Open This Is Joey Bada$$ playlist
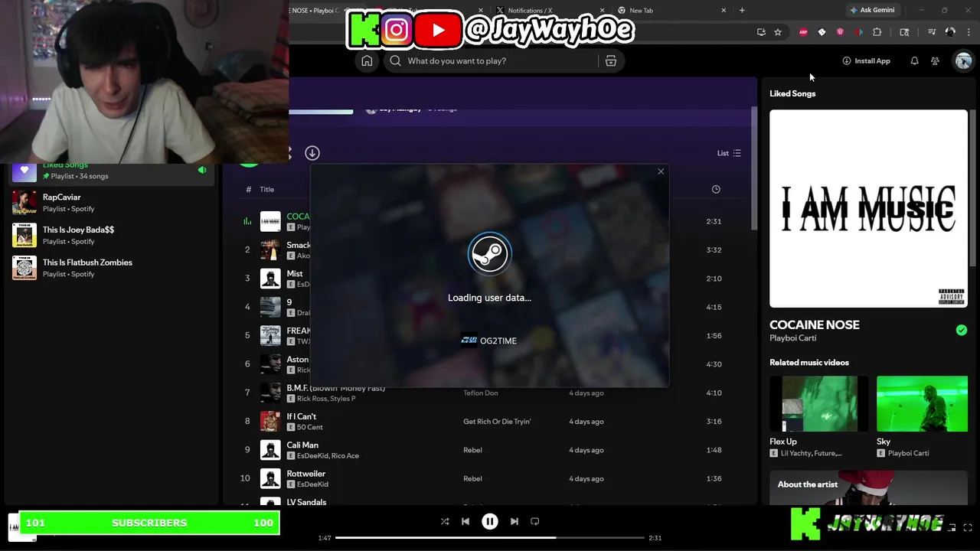This screenshot has height=551, width=980. [110, 235]
